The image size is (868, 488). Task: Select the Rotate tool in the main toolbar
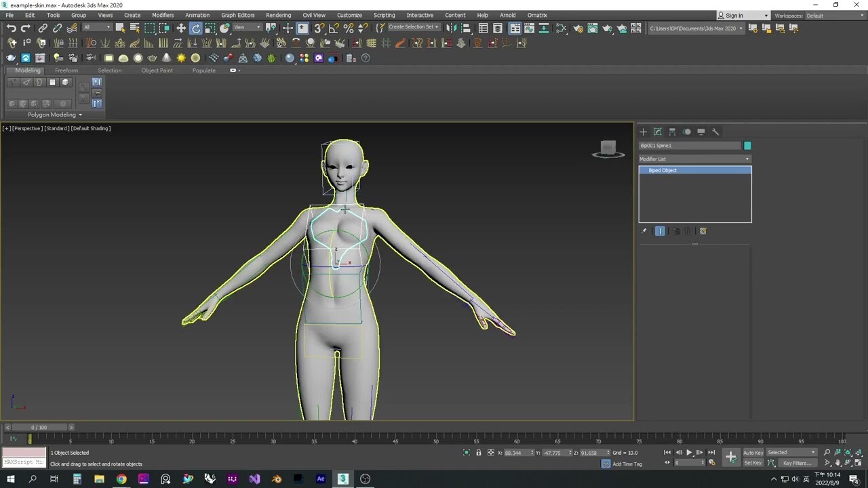pyautogui.click(x=196, y=28)
